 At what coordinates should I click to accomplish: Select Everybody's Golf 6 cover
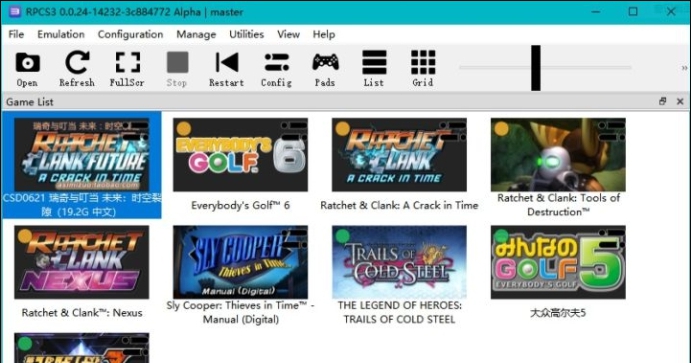click(241, 155)
